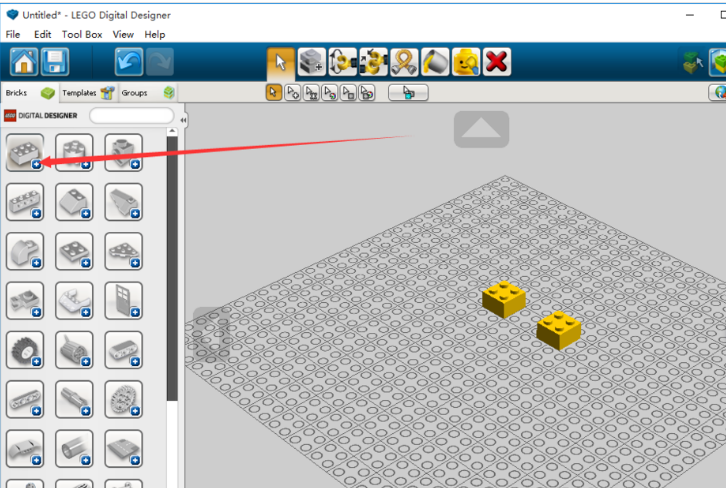The image size is (726, 488).
Task: Toggle the invert selection button
Action: (x=408, y=93)
